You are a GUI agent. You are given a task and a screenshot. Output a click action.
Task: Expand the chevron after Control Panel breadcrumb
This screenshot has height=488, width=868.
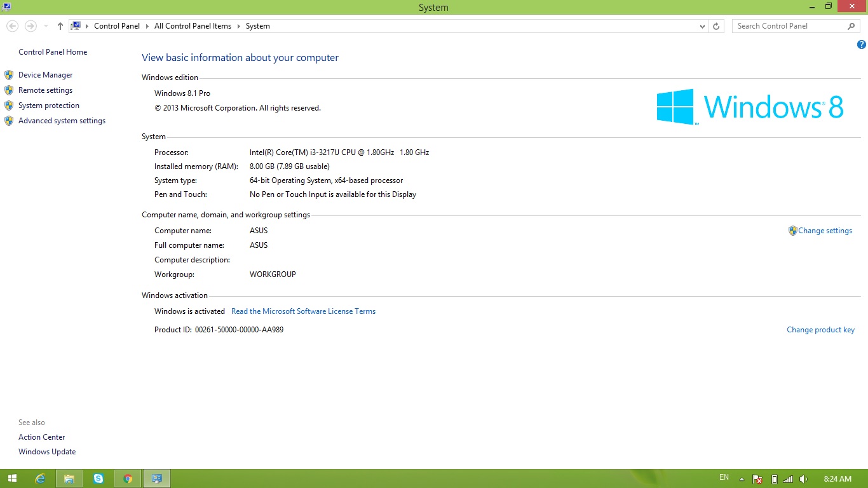point(147,26)
